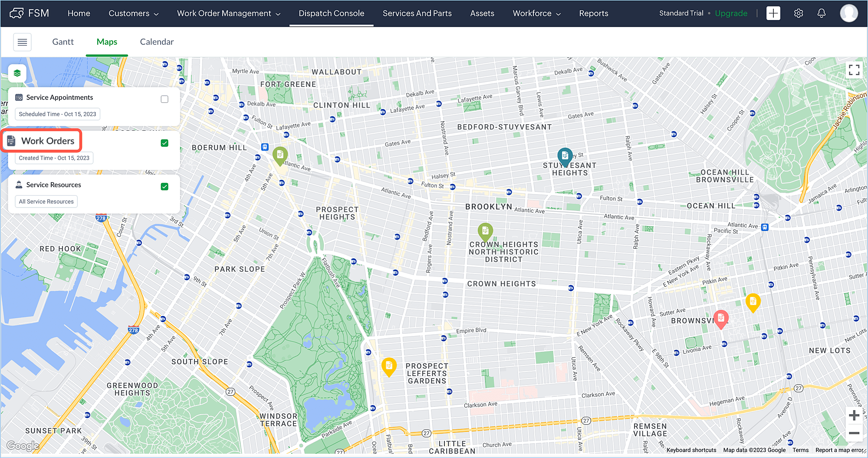
Task: Enter fullscreen map view
Action: point(854,70)
